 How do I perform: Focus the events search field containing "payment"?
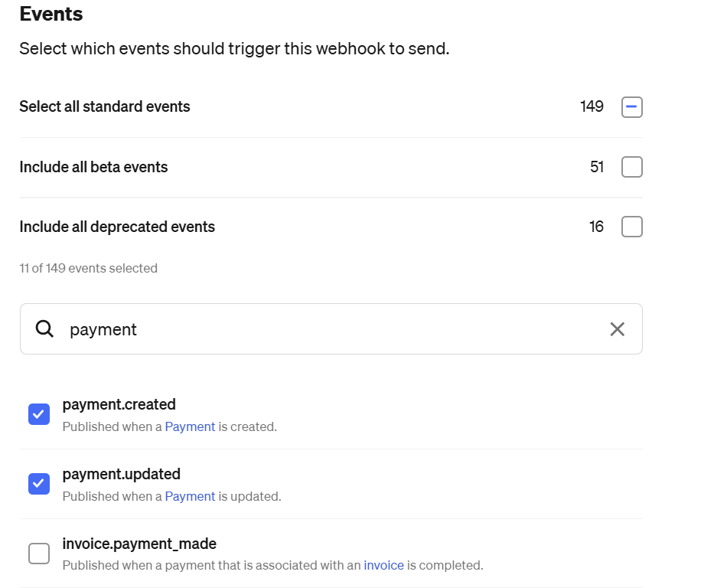pyautogui.click(x=329, y=329)
